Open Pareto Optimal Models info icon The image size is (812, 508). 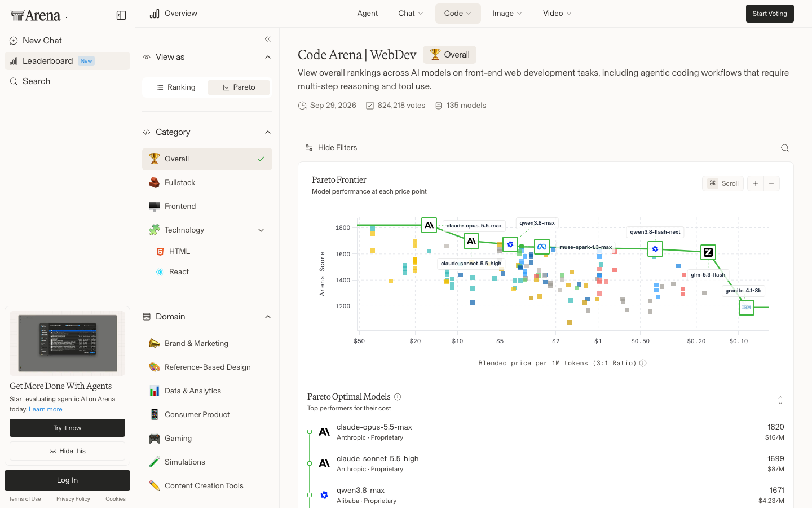click(398, 397)
